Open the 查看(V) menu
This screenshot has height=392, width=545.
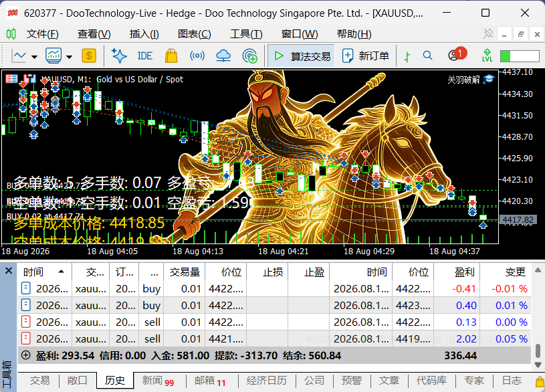[x=94, y=34]
